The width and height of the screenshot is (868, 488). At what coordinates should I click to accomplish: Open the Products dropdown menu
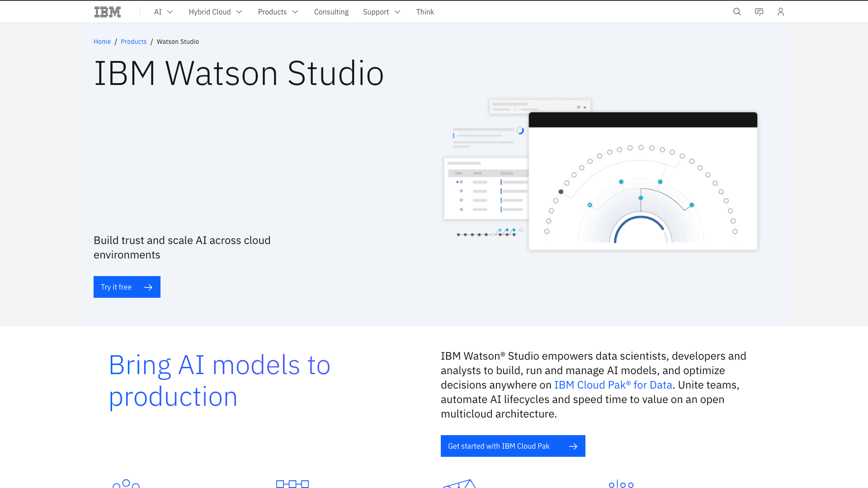point(278,12)
